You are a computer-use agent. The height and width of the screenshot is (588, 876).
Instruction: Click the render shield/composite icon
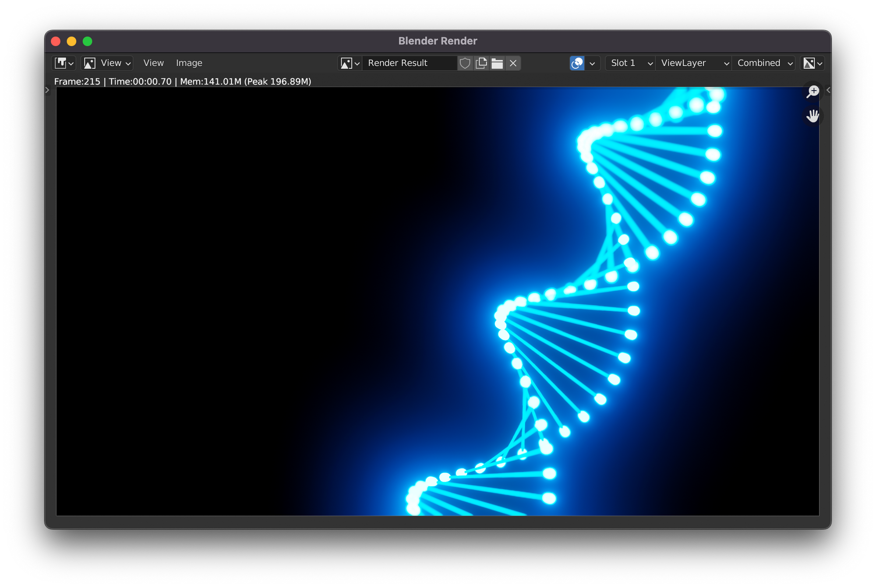(465, 63)
